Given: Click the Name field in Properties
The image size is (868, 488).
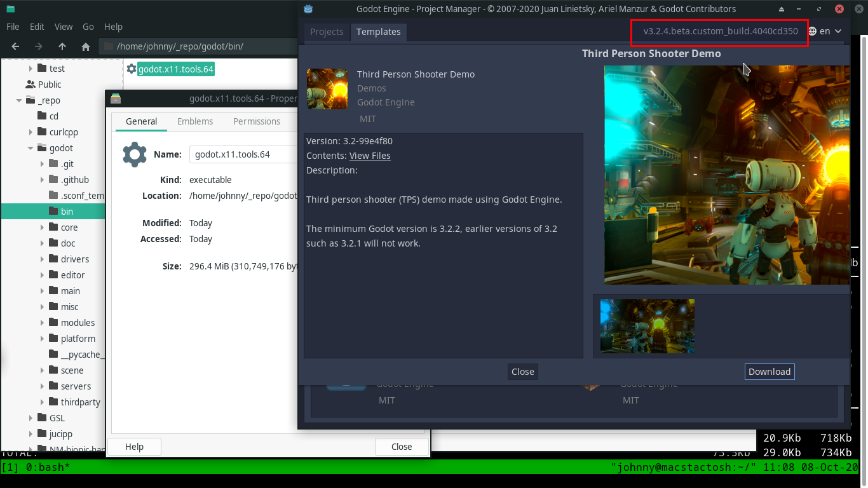Looking at the screenshot, I should (x=244, y=154).
